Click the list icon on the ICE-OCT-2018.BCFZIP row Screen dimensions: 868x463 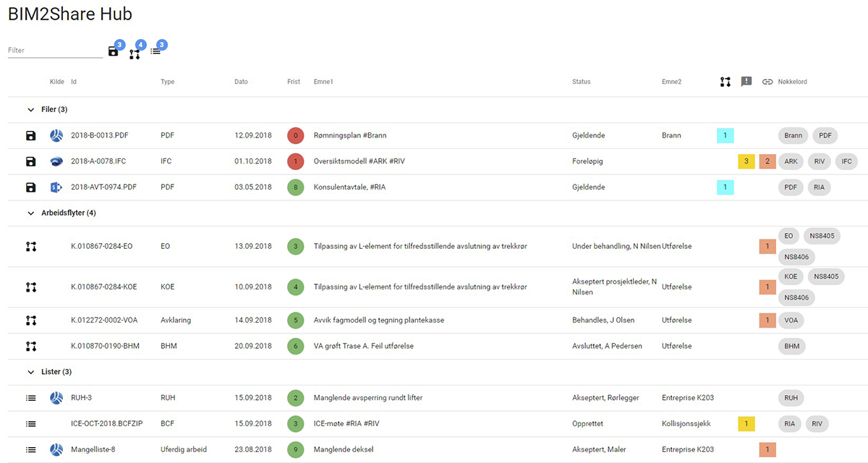(x=31, y=424)
